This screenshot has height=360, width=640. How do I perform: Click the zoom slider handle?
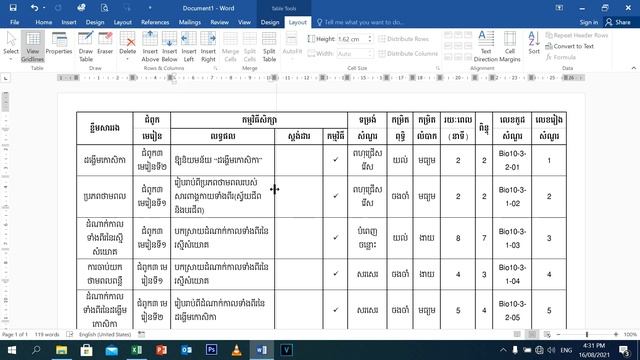[x=587, y=334]
